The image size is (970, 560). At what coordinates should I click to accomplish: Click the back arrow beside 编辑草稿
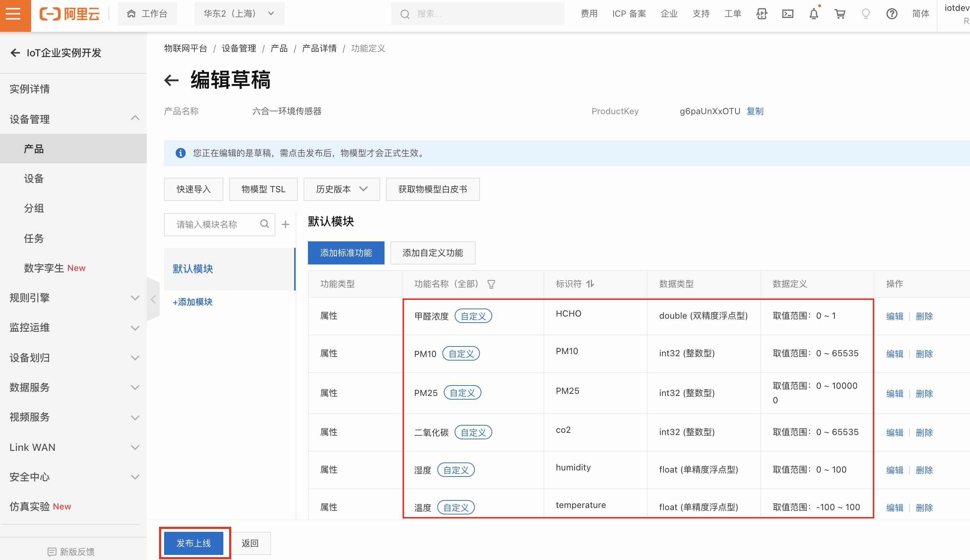point(172,80)
